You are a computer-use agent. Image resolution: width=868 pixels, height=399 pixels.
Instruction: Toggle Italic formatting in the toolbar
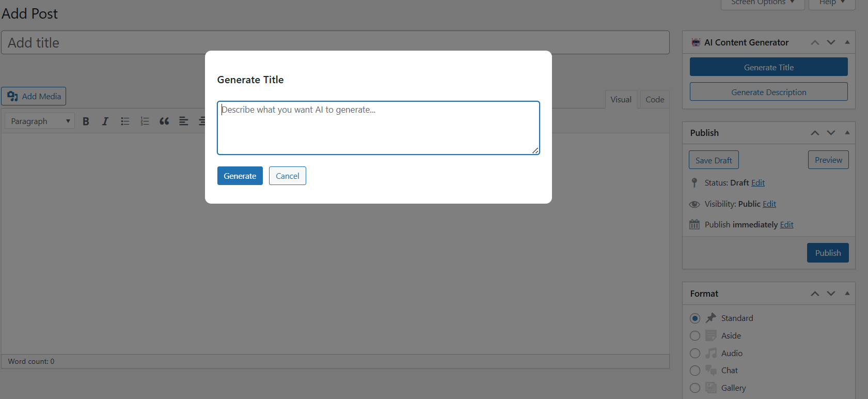click(x=105, y=121)
